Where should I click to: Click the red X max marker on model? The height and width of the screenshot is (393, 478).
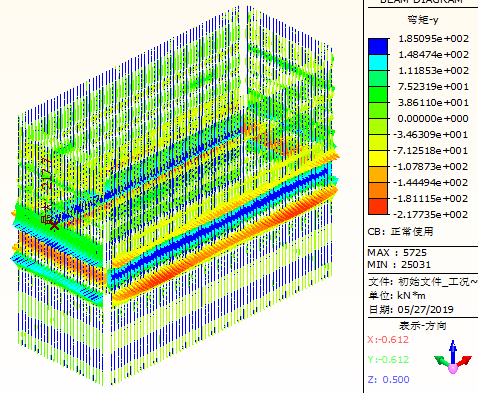click(x=54, y=225)
